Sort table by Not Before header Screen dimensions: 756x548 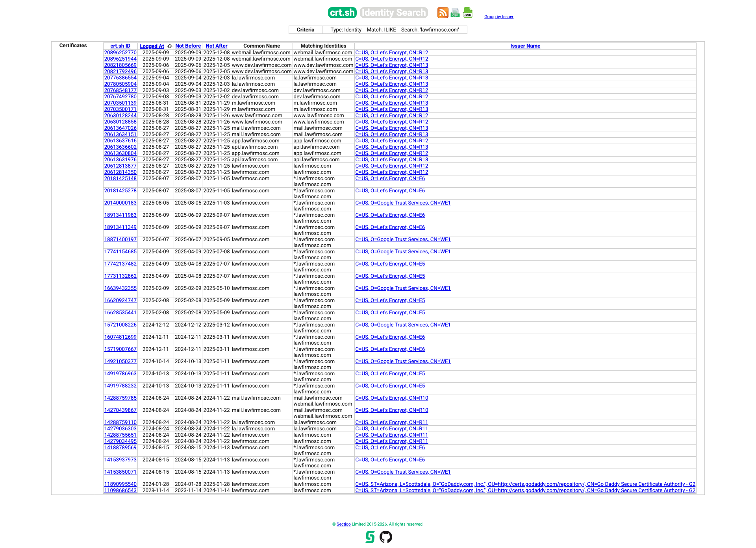(x=188, y=46)
